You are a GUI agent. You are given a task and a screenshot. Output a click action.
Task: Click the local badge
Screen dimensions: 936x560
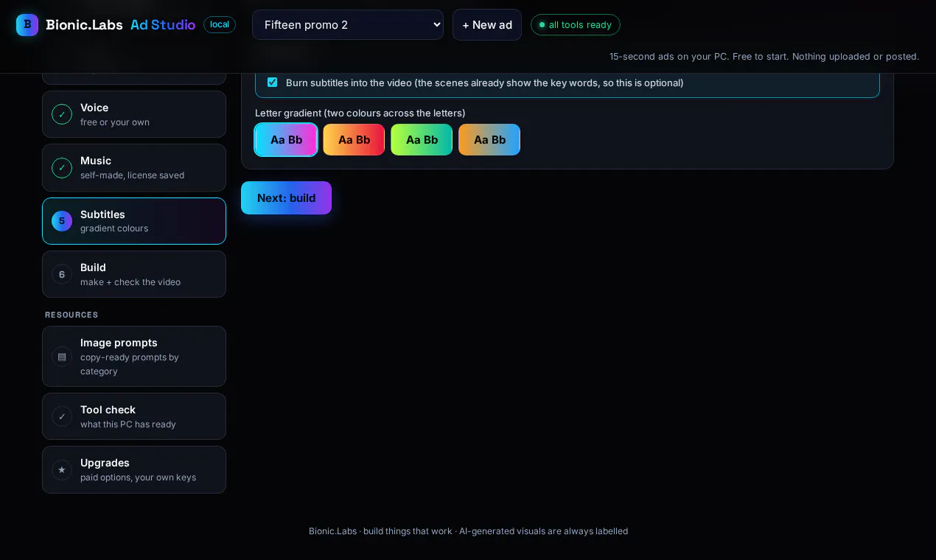tap(220, 24)
